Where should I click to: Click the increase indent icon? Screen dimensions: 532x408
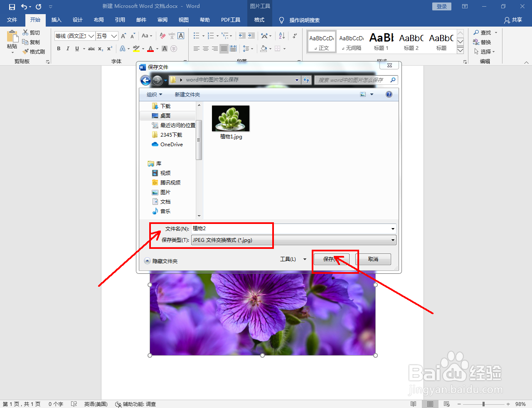[251, 36]
